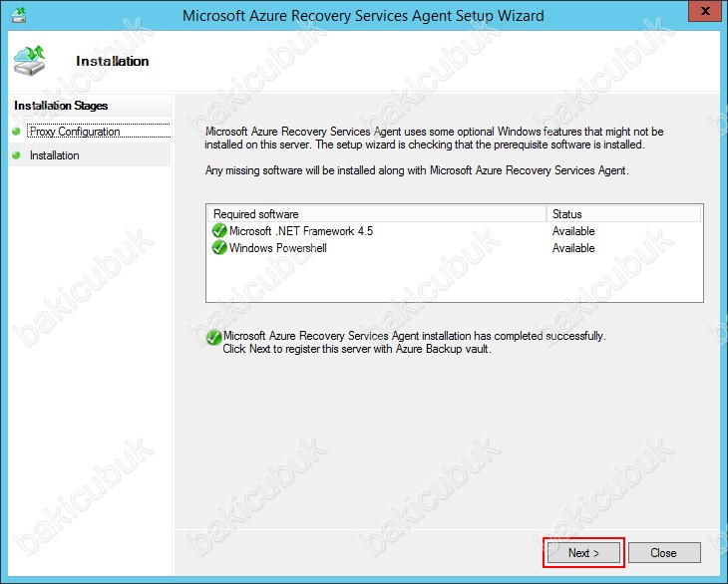Click the Status column header
This screenshot has width=728, height=584.
623,214
